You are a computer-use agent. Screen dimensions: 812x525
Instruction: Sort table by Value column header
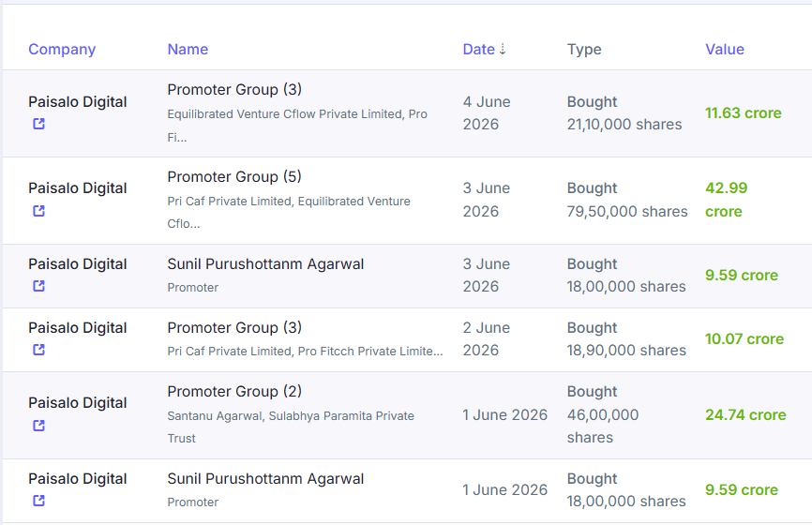click(x=725, y=49)
